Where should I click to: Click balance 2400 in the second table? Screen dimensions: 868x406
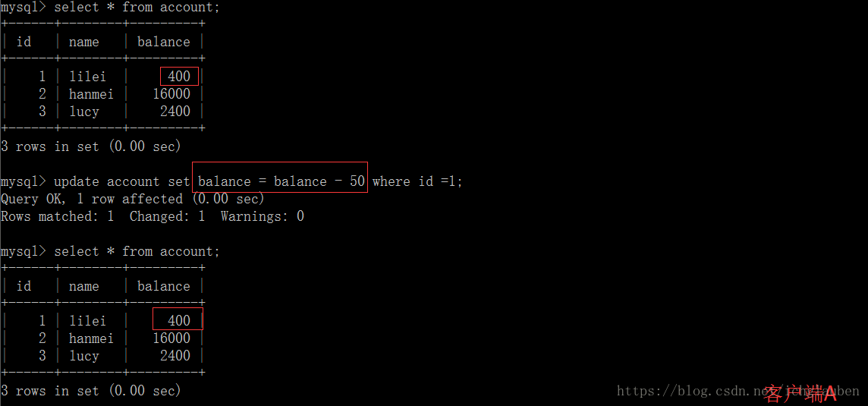pos(175,356)
